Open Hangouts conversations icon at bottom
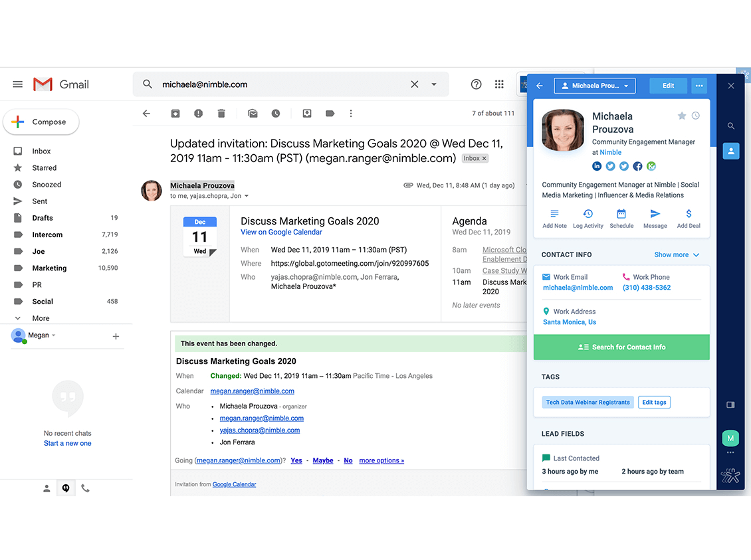This screenshot has height=560, width=751. [x=66, y=489]
